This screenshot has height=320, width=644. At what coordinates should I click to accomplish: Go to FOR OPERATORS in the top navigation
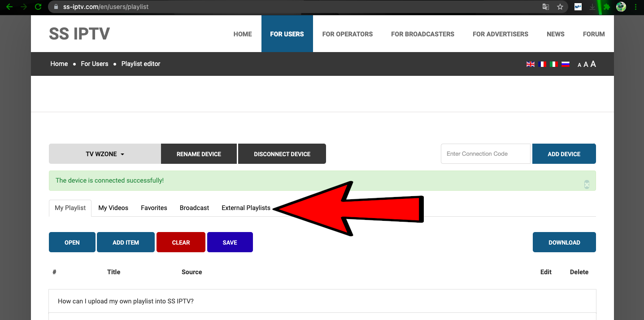347,34
